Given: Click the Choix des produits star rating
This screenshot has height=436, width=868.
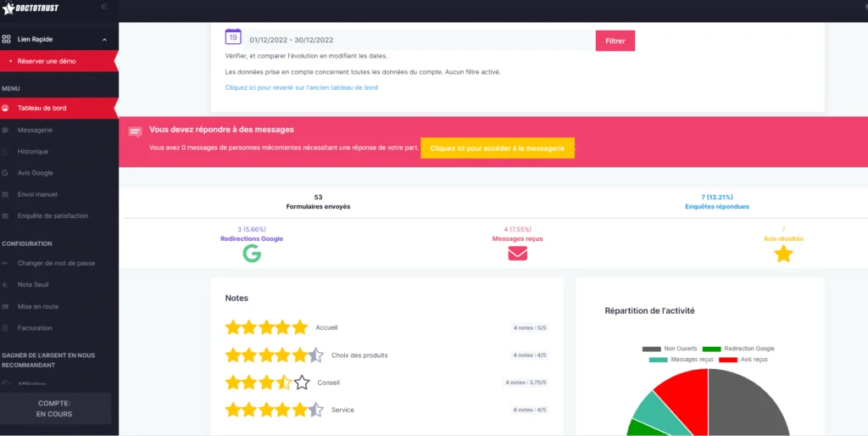Looking at the screenshot, I should click(274, 355).
